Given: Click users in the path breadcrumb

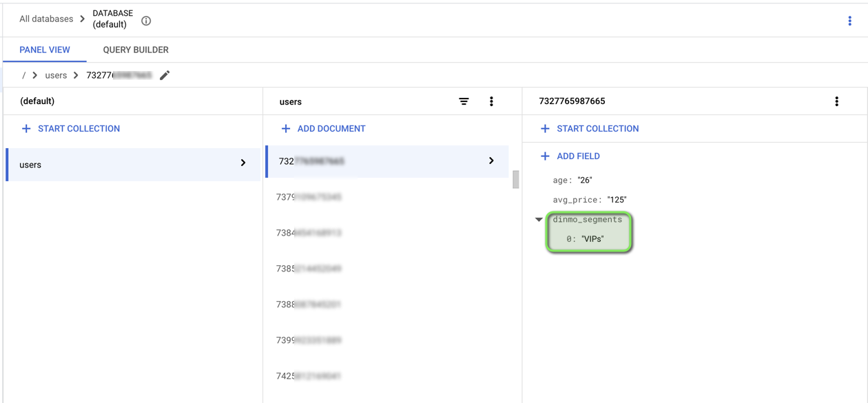Looking at the screenshot, I should pos(56,75).
